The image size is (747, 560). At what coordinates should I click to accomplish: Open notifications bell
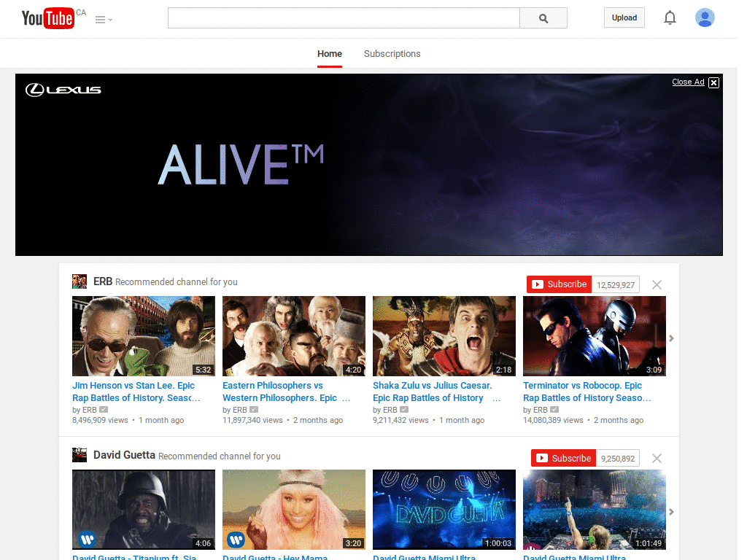[670, 17]
